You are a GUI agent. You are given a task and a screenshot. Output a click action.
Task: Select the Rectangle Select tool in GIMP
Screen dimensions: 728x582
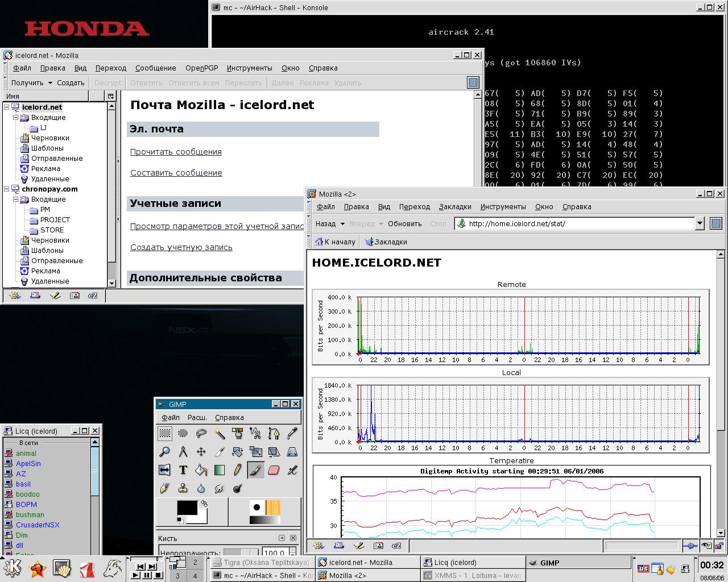(164, 434)
